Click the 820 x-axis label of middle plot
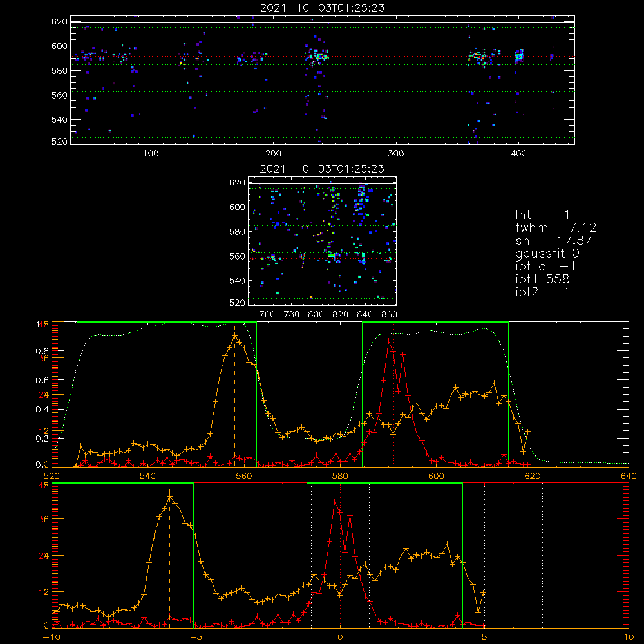 click(x=341, y=315)
